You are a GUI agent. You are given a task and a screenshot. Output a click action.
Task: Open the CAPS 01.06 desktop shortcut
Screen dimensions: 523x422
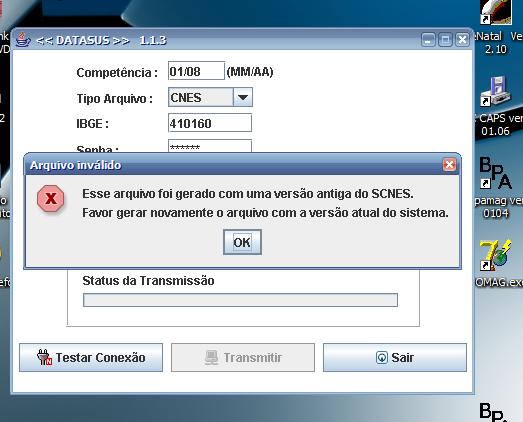pos(496,92)
